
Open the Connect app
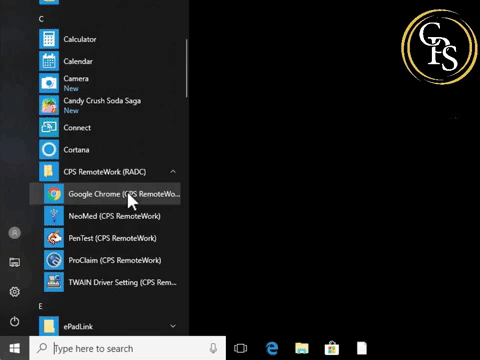pyautogui.click(x=107, y=128)
